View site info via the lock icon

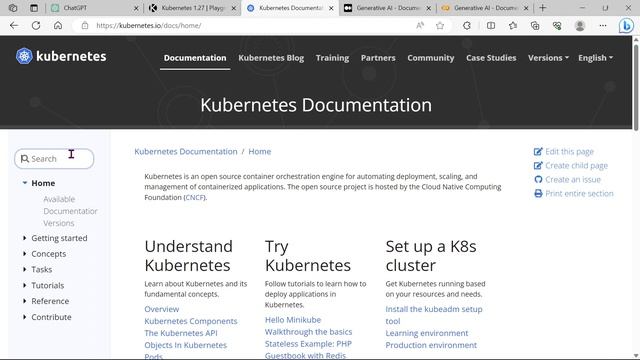(84, 25)
